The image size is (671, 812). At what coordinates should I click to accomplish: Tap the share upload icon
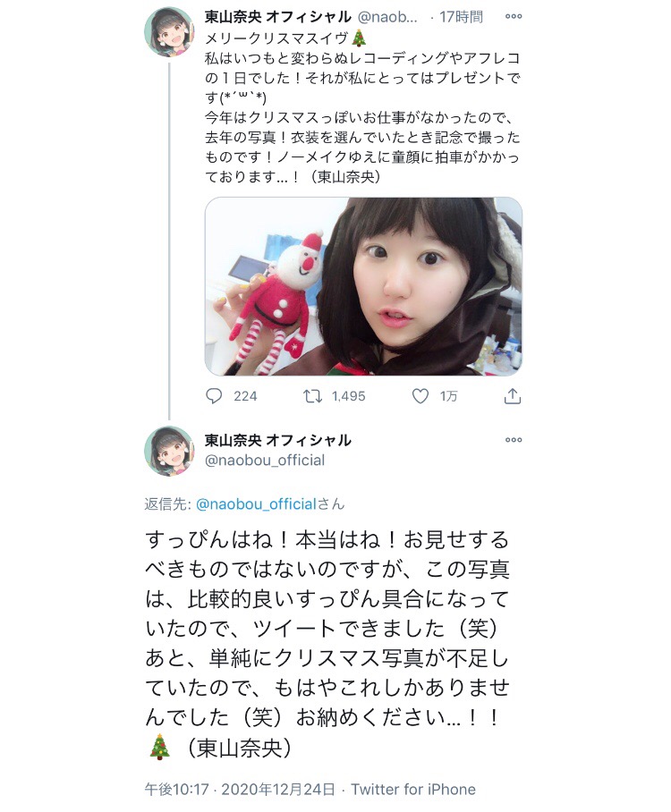tap(513, 396)
